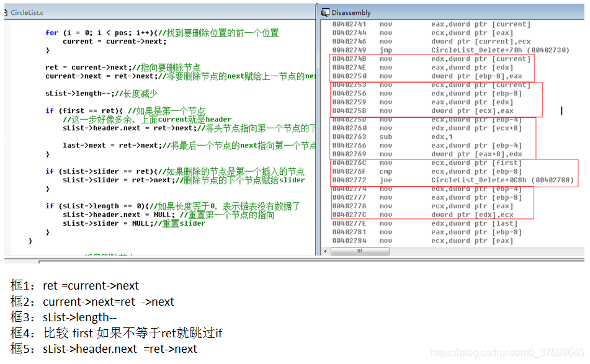
Task: Select the cmp instruction at 0040276F
Action: [x=427, y=171]
